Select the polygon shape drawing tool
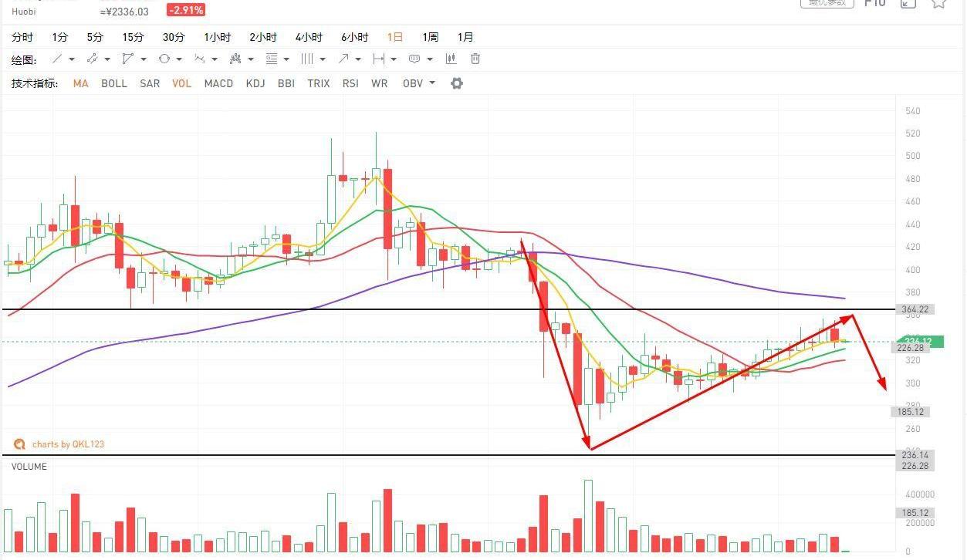 (128, 59)
